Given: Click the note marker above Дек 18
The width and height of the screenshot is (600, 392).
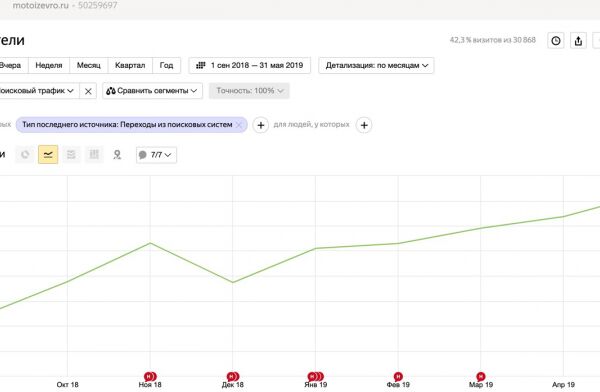Looking at the screenshot, I should (x=233, y=377).
